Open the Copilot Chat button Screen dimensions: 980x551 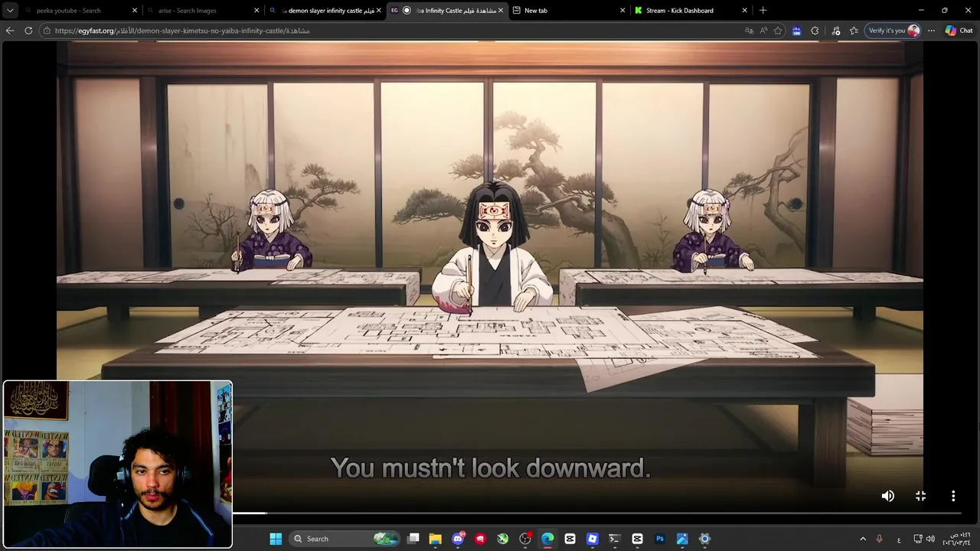coord(959,31)
